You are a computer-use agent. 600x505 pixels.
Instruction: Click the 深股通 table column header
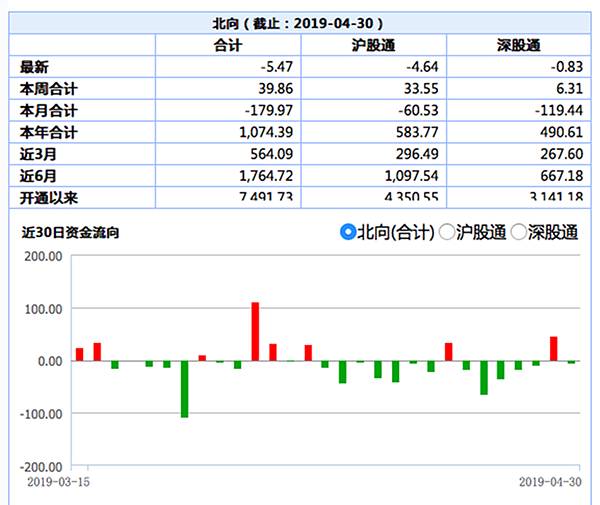pos(518,45)
